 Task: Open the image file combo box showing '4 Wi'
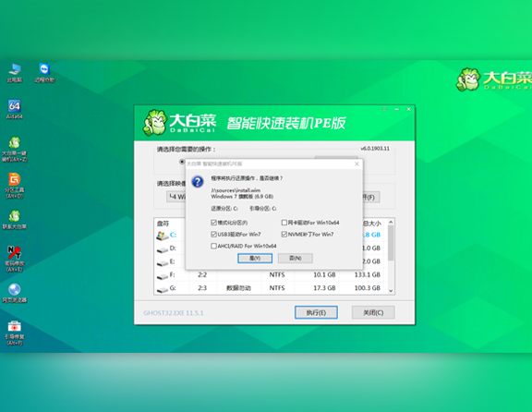(176, 197)
